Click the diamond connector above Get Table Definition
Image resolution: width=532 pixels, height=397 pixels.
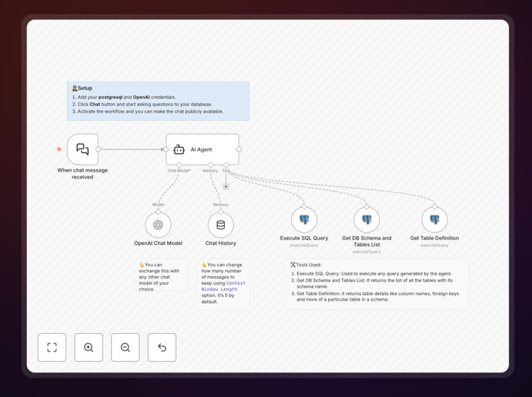(x=434, y=207)
